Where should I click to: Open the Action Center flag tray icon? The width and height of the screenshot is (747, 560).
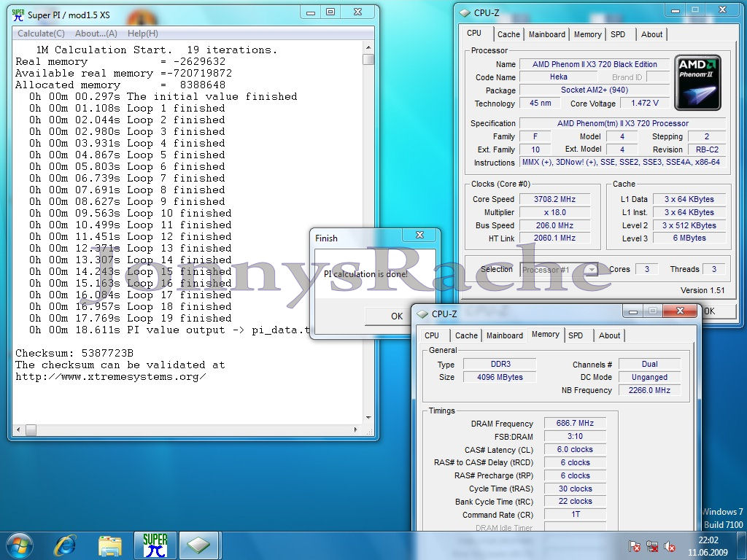point(635,547)
